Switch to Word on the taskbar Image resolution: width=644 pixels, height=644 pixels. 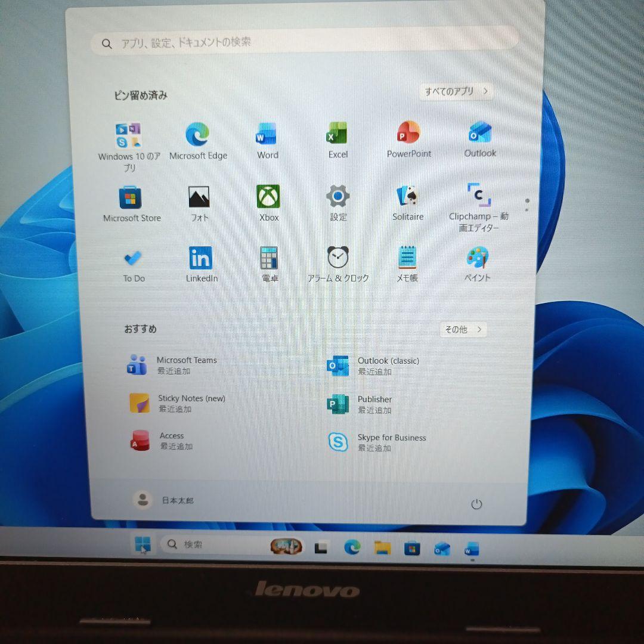point(472,549)
